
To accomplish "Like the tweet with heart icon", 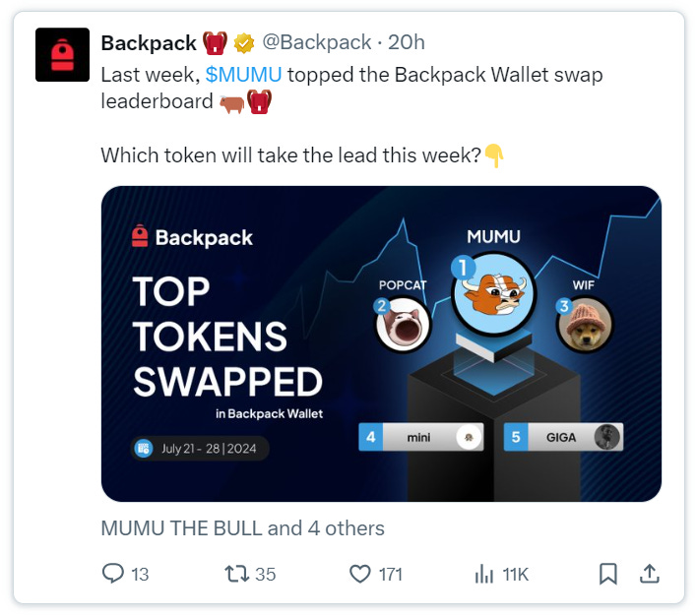I will (x=359, y=574).
